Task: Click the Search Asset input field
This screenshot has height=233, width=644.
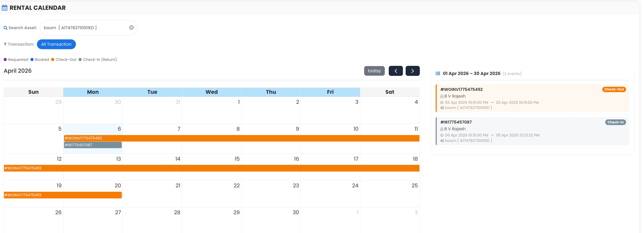Action: point(85,28)
